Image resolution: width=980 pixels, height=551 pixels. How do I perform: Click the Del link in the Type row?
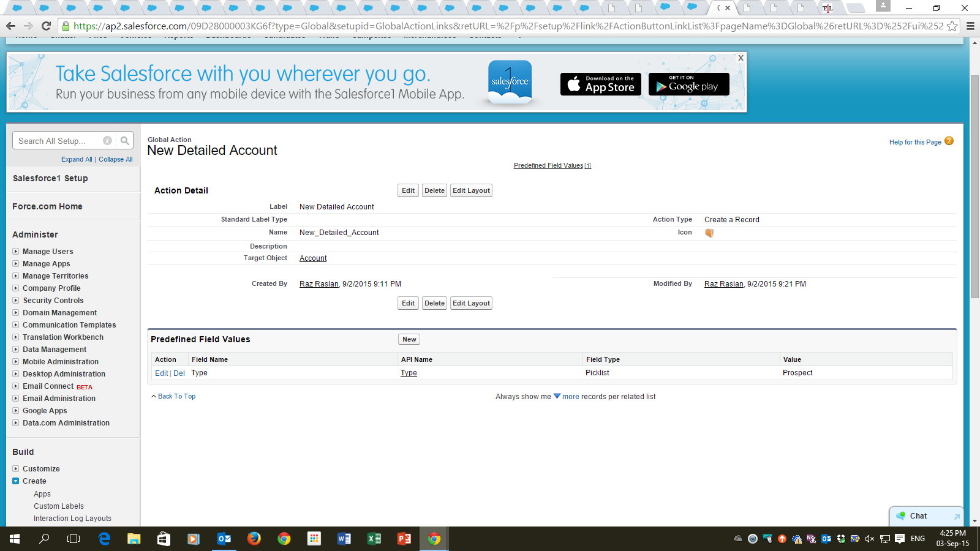(x=179, y=373)
